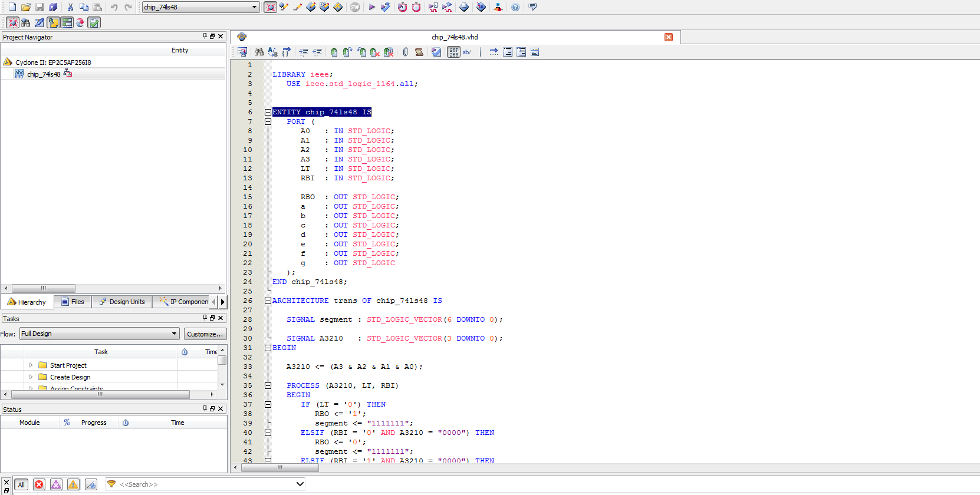The image size is (980, 495).
Task: Open Find binoculars in editor toolbar
Action: coord(259,52)
